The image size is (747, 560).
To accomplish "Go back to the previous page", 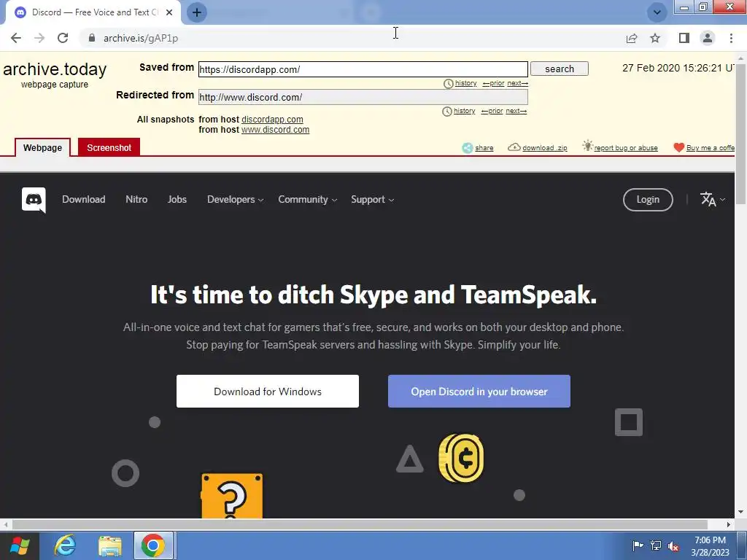I will click(16, 38).
